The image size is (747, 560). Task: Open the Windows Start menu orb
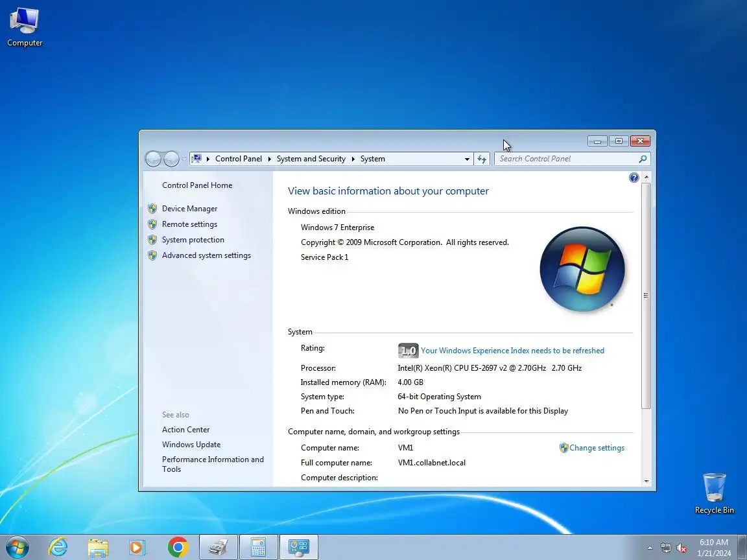click(x=18, y=547)
